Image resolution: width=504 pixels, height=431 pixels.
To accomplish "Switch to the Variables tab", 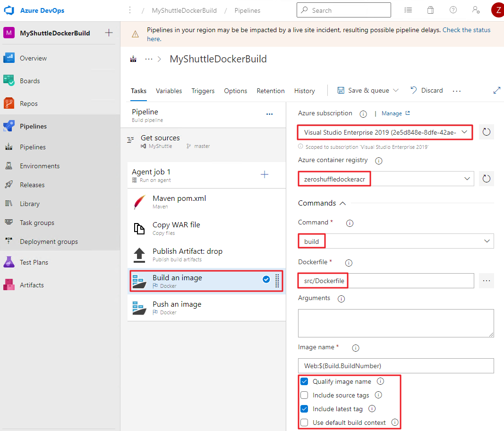I will tap(169, 91).
